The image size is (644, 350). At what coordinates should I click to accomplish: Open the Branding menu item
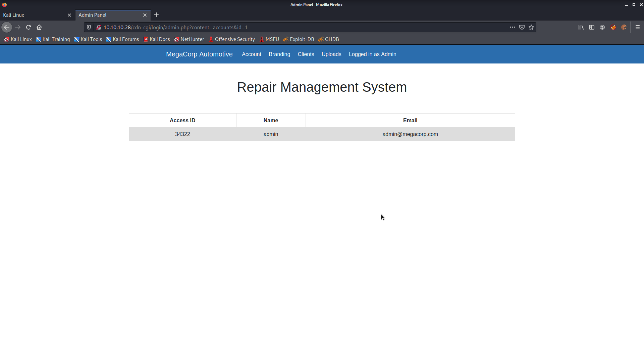(x=279, y=54)
